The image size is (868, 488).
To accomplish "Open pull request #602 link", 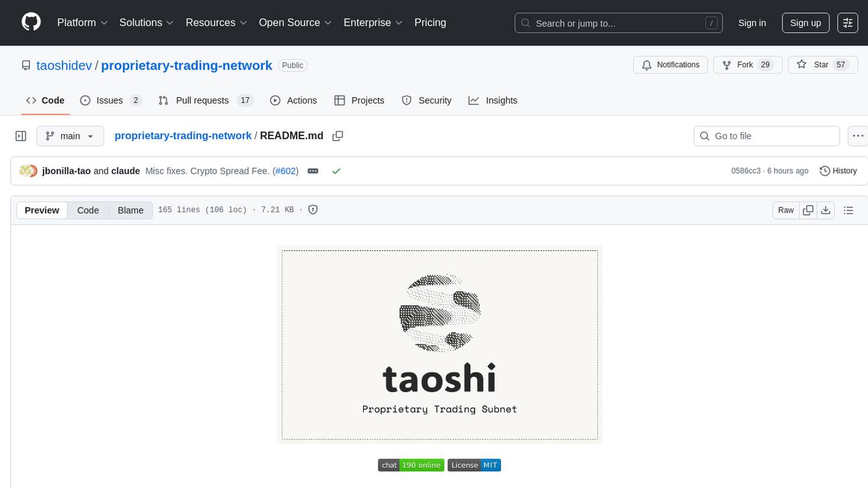I will click(285, 171).
